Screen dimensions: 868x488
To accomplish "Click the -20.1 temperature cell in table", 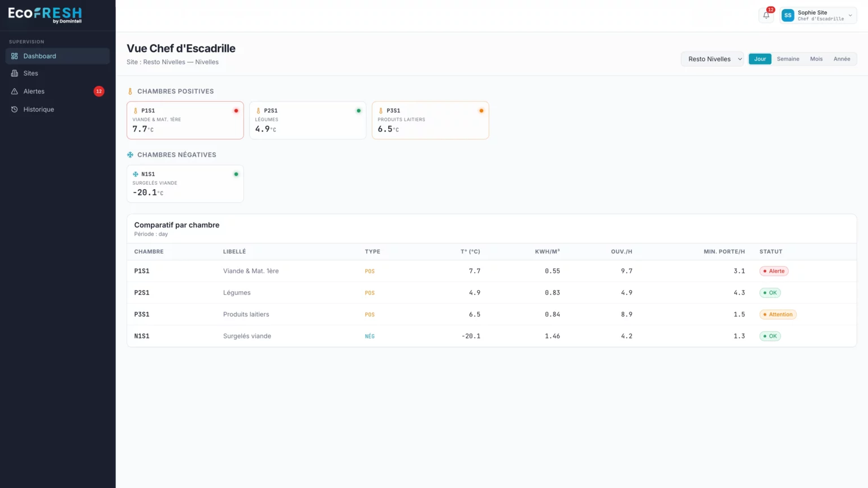I will pos(471,336).
